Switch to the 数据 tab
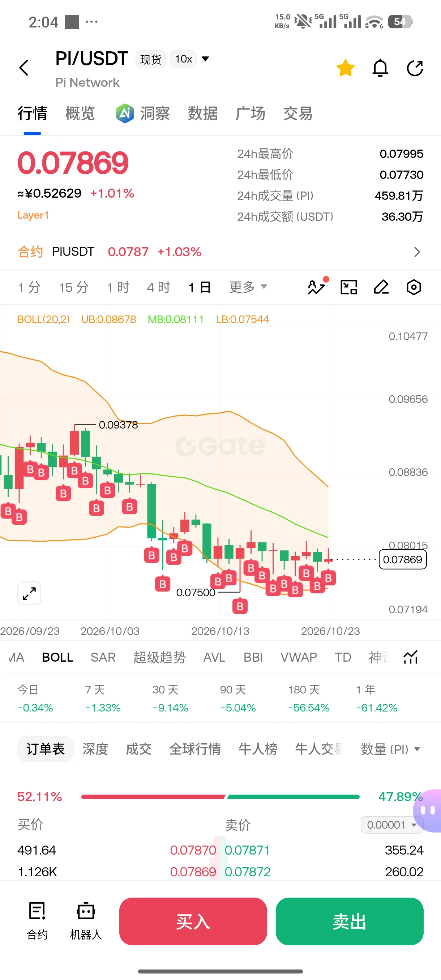Screen dimensions: 441x980 pos(203,113)
